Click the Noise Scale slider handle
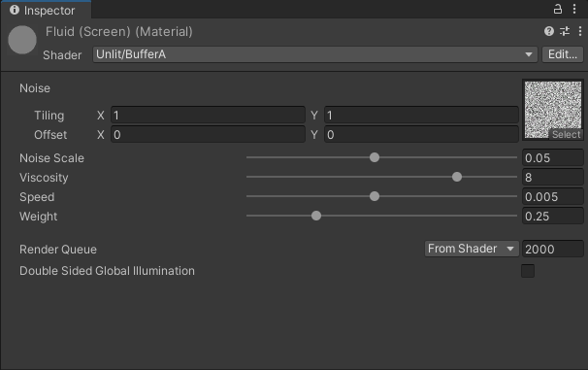Viewport: 588px width, 370px height. pyautogui.click(x=375, y=157)
